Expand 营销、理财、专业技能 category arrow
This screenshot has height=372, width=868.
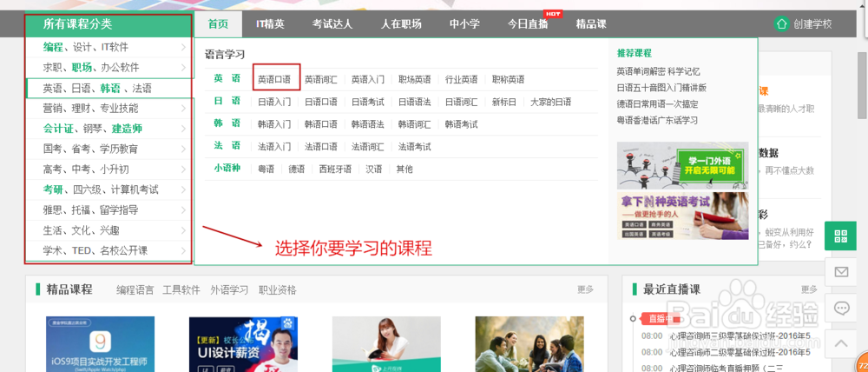(183, 108)
